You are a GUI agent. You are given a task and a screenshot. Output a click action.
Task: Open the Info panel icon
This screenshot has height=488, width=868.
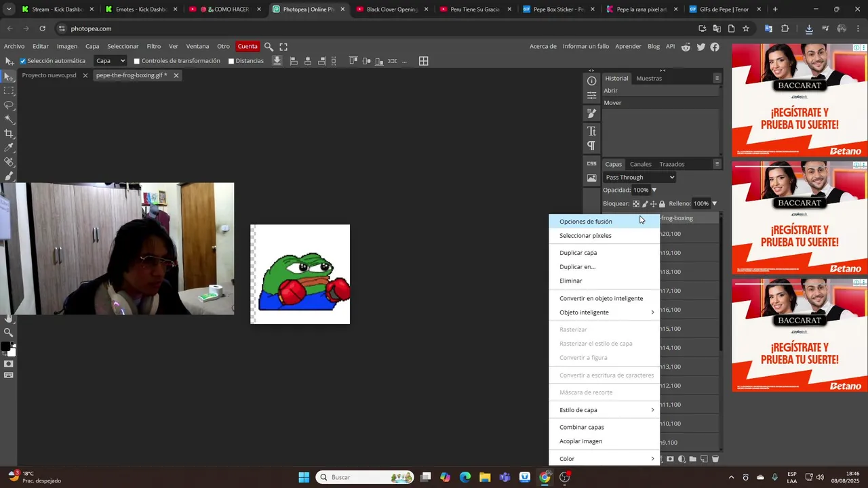pos(591,81)
